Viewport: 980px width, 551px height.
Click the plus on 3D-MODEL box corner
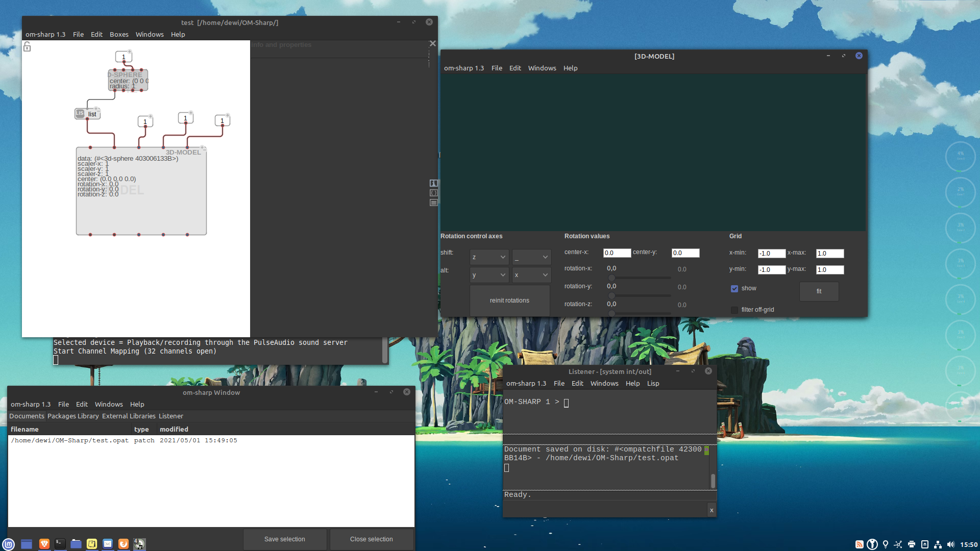click(x=203, y=148)
